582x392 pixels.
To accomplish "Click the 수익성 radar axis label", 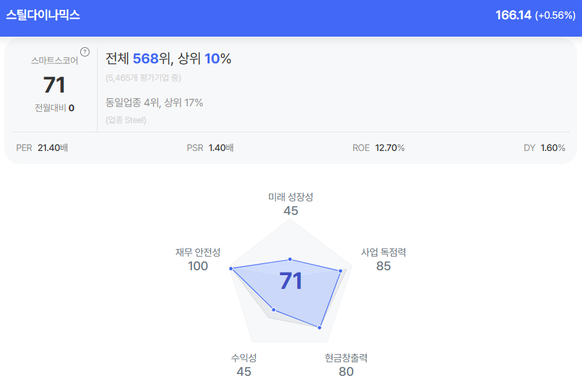I will (x=244, y=358).
